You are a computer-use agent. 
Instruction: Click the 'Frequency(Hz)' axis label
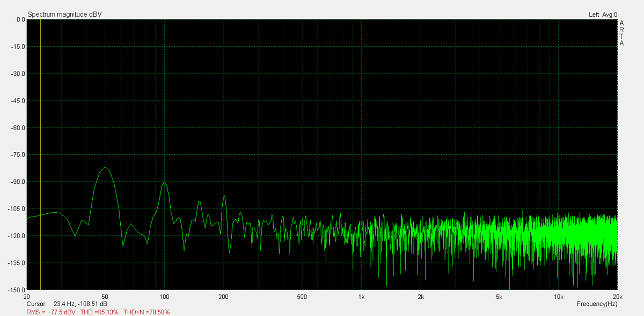point(597,304)
